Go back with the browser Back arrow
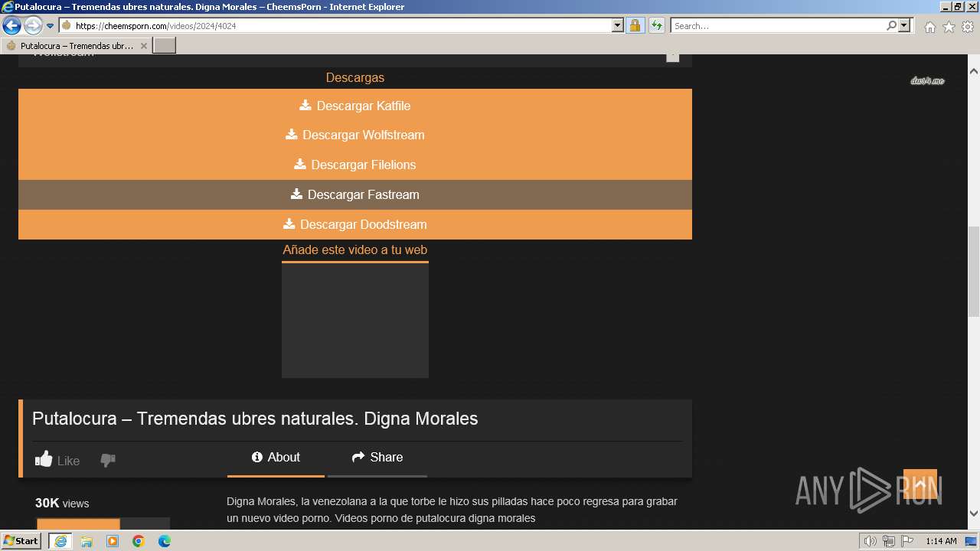The height and width of the screenshot is (551, 980). (x=11, y=26)
